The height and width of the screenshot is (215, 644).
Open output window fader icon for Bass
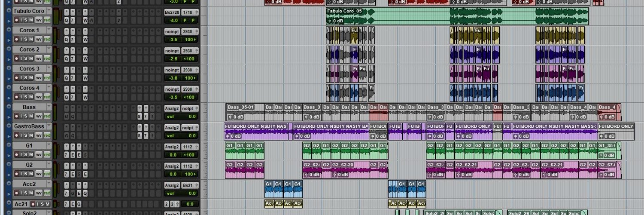(x=197, y=108)
